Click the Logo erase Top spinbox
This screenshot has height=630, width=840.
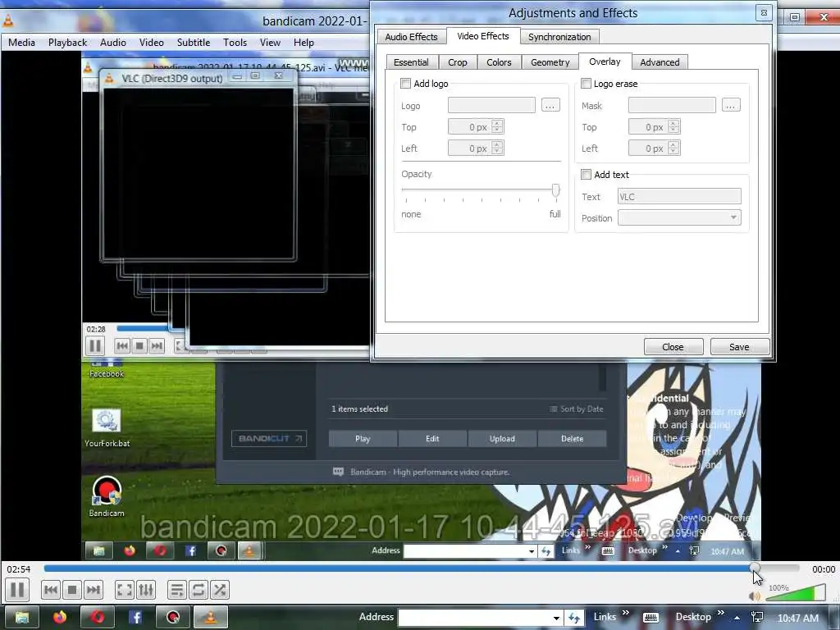pyautogui.click(x=654, y=126)
